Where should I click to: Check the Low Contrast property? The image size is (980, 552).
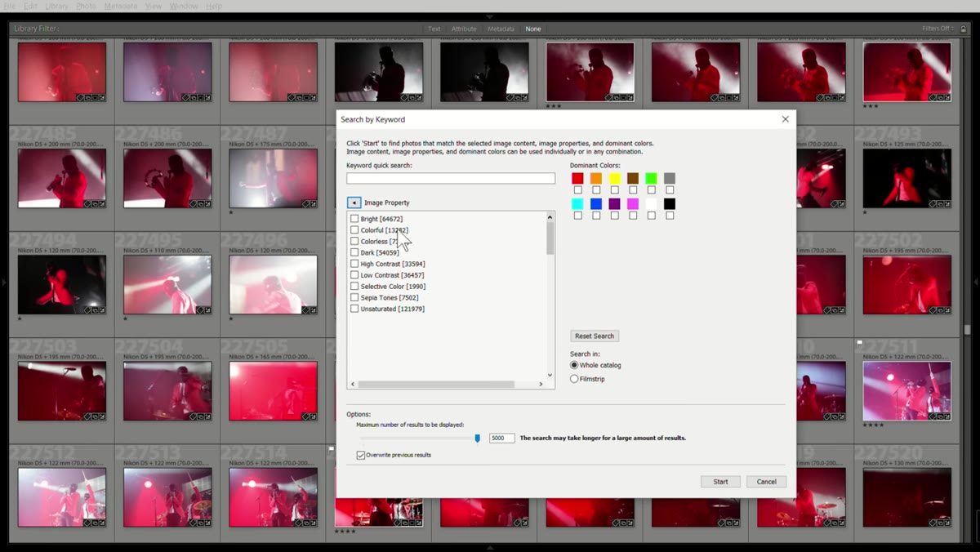(354, 275)
